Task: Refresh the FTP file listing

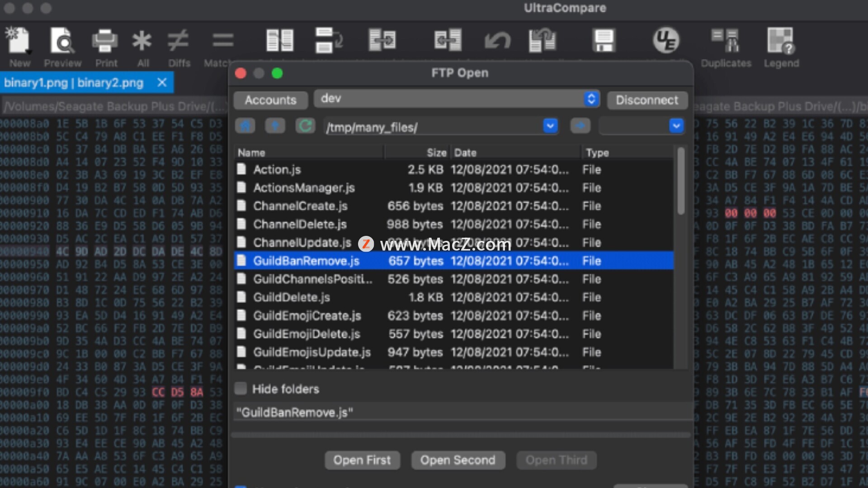Action: [x=305, y=126]
